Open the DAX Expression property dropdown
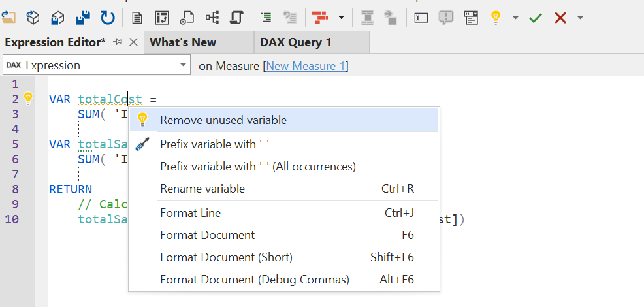Image resolution: width=644 pixels, height=307 pixels. (x=183, y=65)
